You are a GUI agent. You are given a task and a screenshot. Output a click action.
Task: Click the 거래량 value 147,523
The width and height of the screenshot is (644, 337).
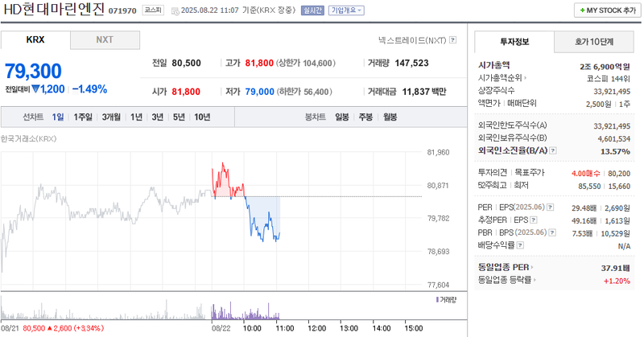pos(411,64)
